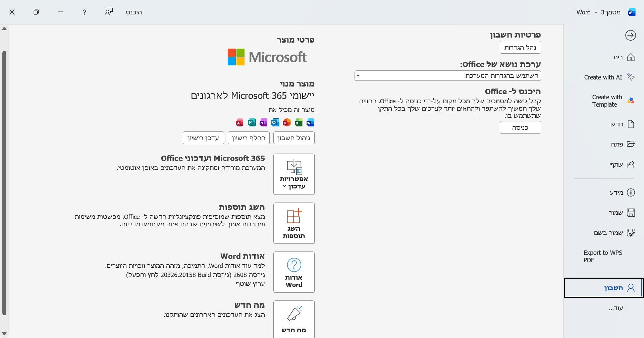The width and height of the screenshot is (644, 338).
Task: Open Create with Template
Action: [x=604, y=101]
